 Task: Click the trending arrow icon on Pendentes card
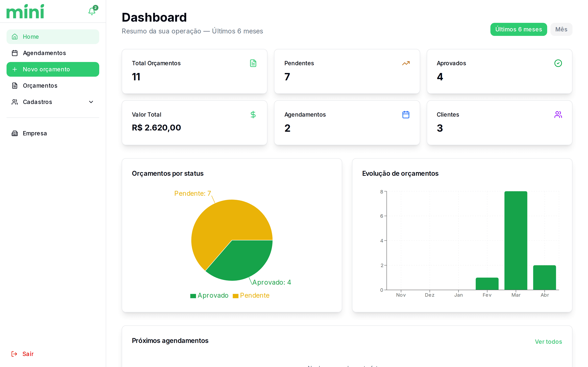405,63
